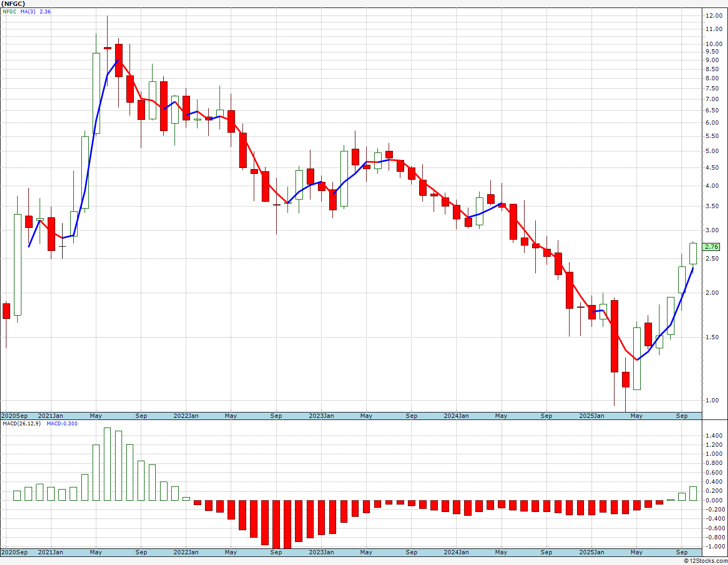Click the 0.600 MACD axis label
Image resolution: width=728 pixels, height=565 pixels.
(714, 472)
